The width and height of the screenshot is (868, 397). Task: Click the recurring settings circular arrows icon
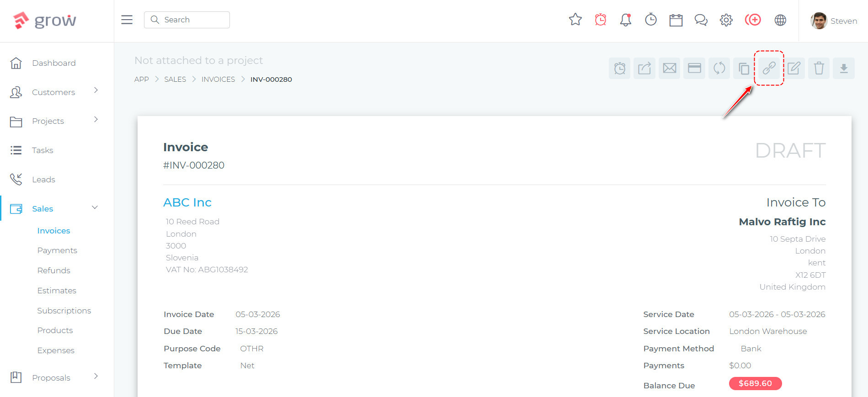click(x=719, y=69)
